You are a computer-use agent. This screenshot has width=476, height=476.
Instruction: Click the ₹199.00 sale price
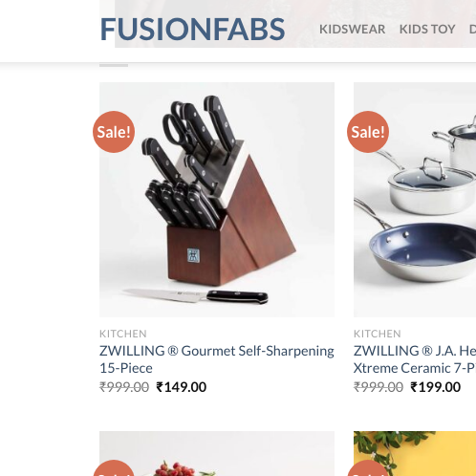click(436, 387)
